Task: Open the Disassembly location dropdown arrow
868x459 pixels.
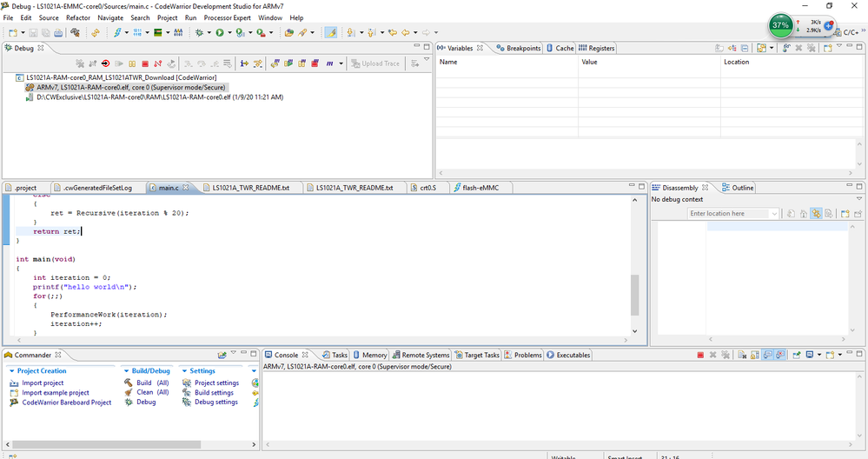Action: coord(774,214)
